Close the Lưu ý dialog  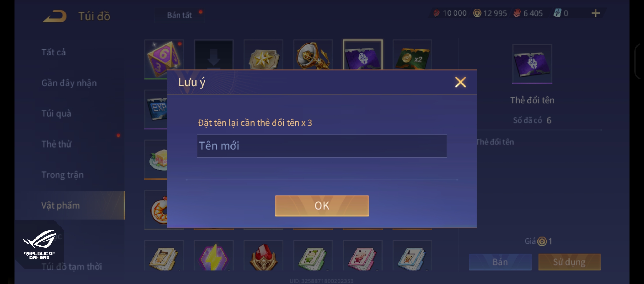(x=460, y=82)
